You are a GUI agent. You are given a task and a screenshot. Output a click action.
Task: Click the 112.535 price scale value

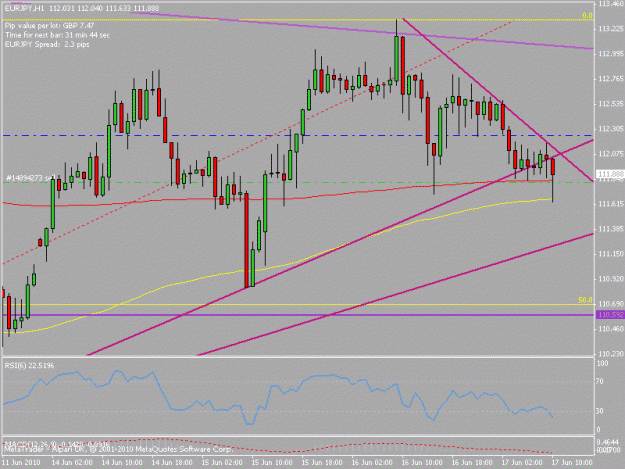(x=610, y=104)
